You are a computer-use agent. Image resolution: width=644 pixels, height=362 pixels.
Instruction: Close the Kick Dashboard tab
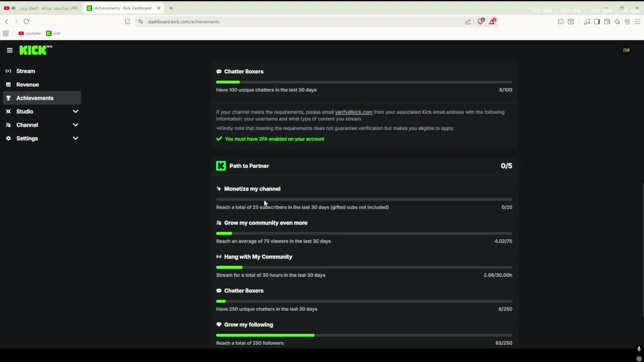coord(158,8)
